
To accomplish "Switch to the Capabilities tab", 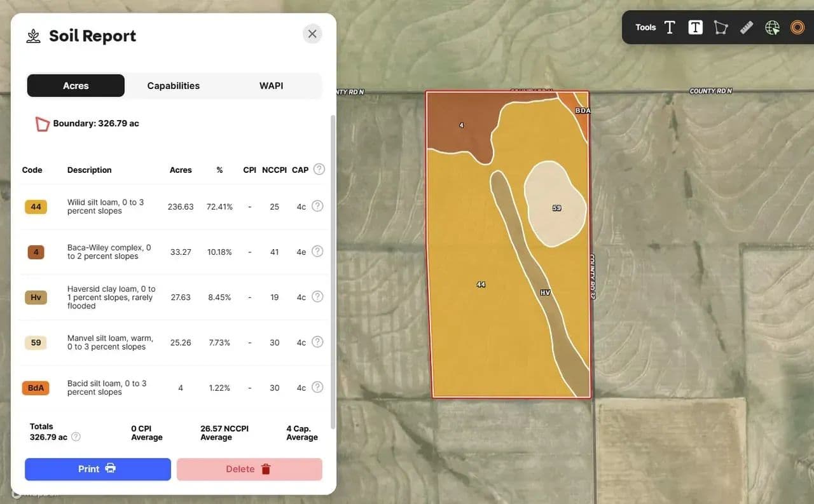I will point(173,86).
